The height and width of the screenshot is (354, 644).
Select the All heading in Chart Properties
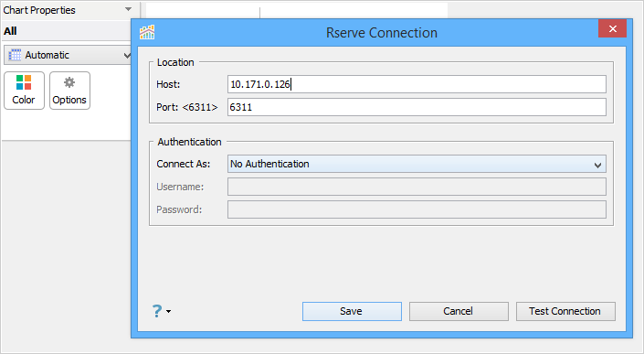pyautogui.click(x=10, y=31)
